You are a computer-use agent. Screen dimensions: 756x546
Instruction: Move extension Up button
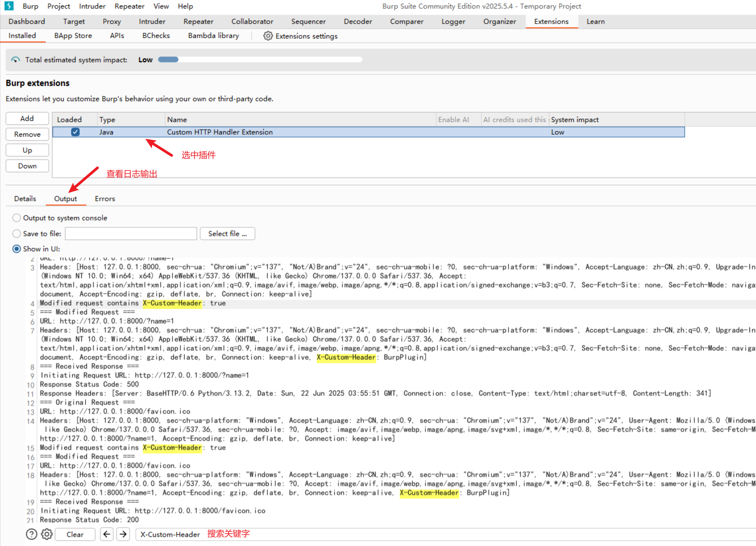pyautogui.click(x=27, y=150)
